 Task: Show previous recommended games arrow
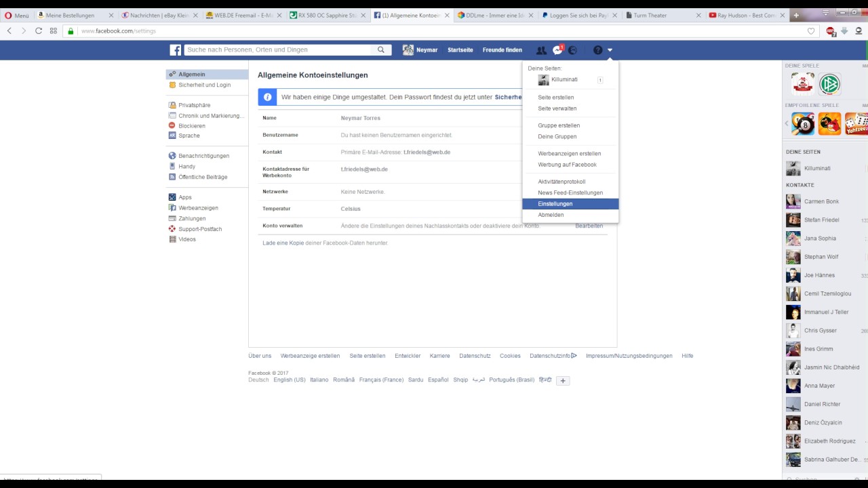point(787,124)
